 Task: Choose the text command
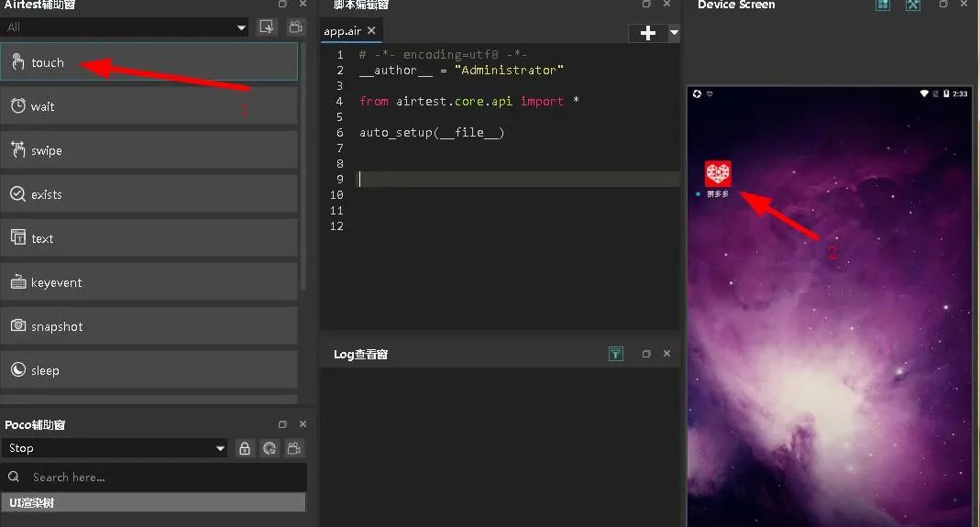pyautogui.click(x=149, y=238)
